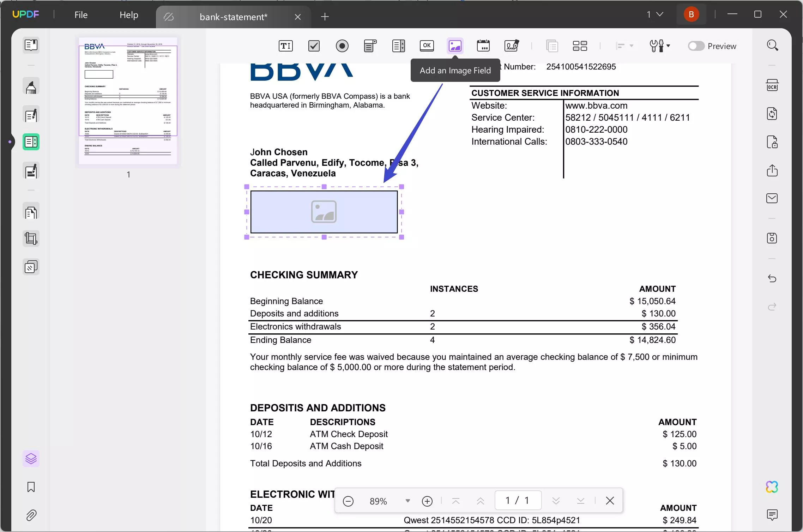Screen dimensions: 803x532
Task: Click the UPDF logo
Action: click(26, 14)
